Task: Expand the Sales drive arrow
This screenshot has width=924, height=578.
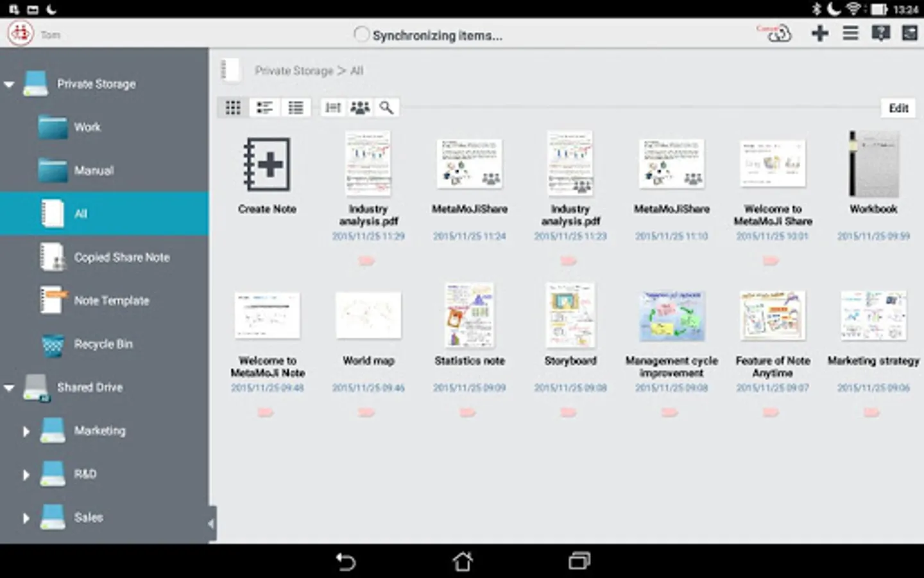Action: click(26, 518)
